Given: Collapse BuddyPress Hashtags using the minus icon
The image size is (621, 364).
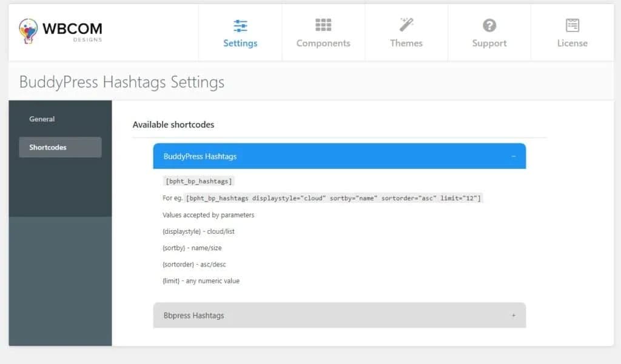Looking at the screenshot, I should pyautogui.click(x=514, y=156).
